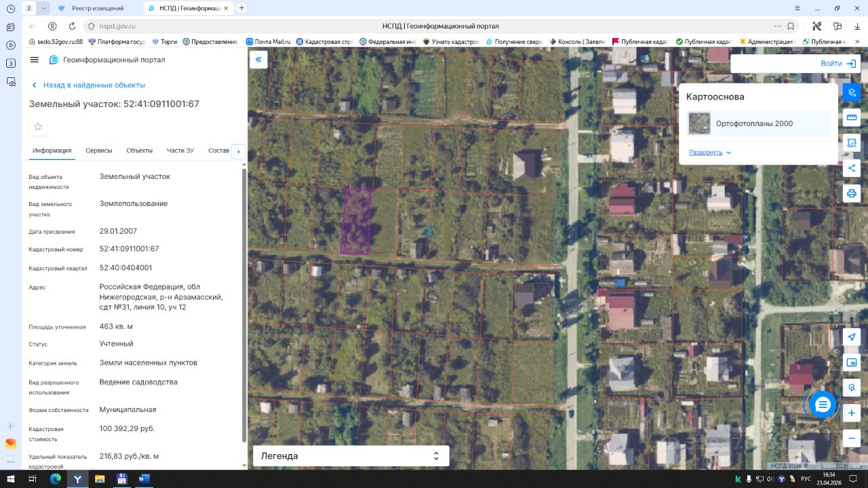Open the map layers button on the right

(852, 92)
